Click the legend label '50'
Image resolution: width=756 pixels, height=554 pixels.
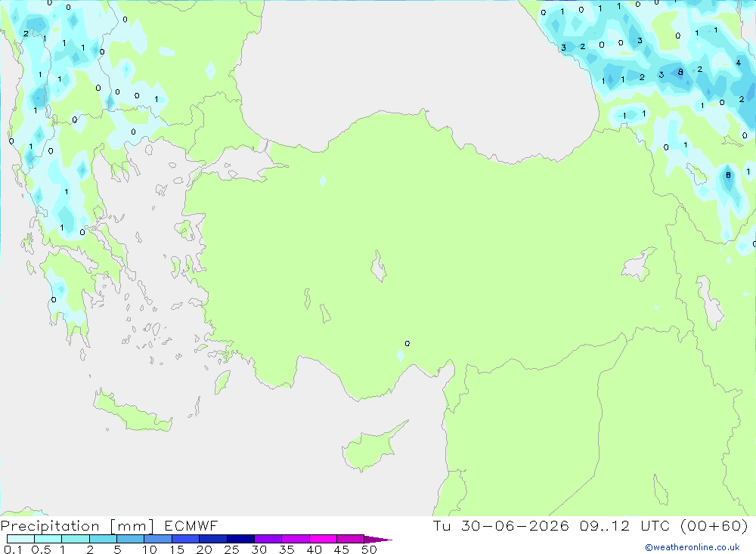[x=369, y=549]
